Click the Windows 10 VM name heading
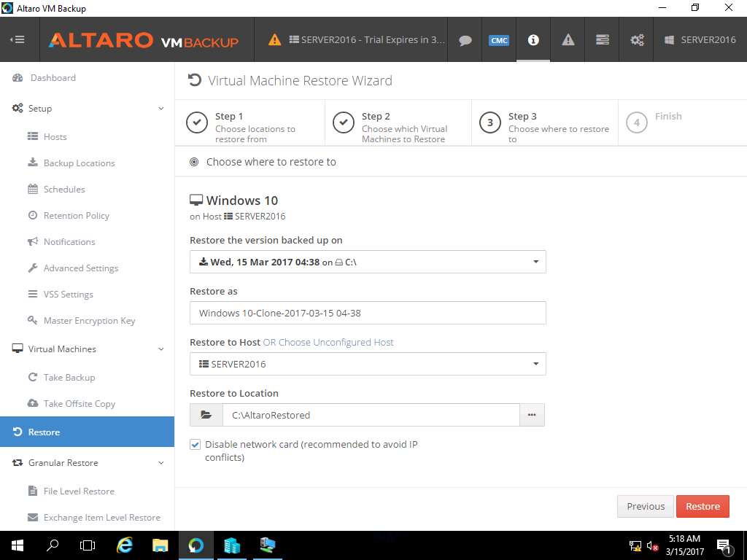 241,200
